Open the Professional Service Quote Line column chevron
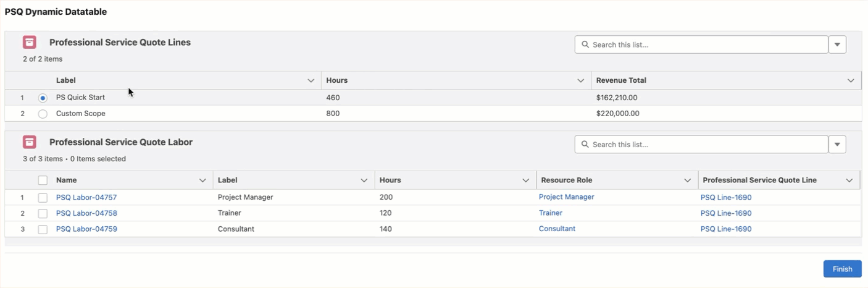 click(849, 180)
